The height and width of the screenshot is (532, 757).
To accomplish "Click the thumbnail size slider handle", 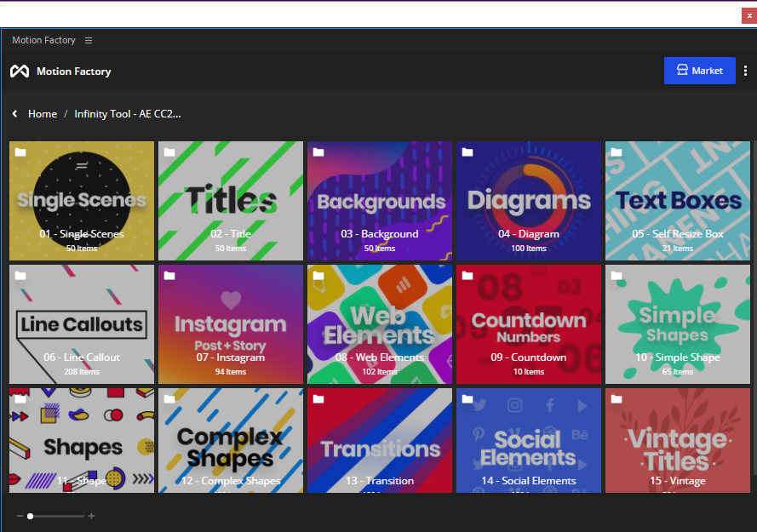I will pos(31,516).
